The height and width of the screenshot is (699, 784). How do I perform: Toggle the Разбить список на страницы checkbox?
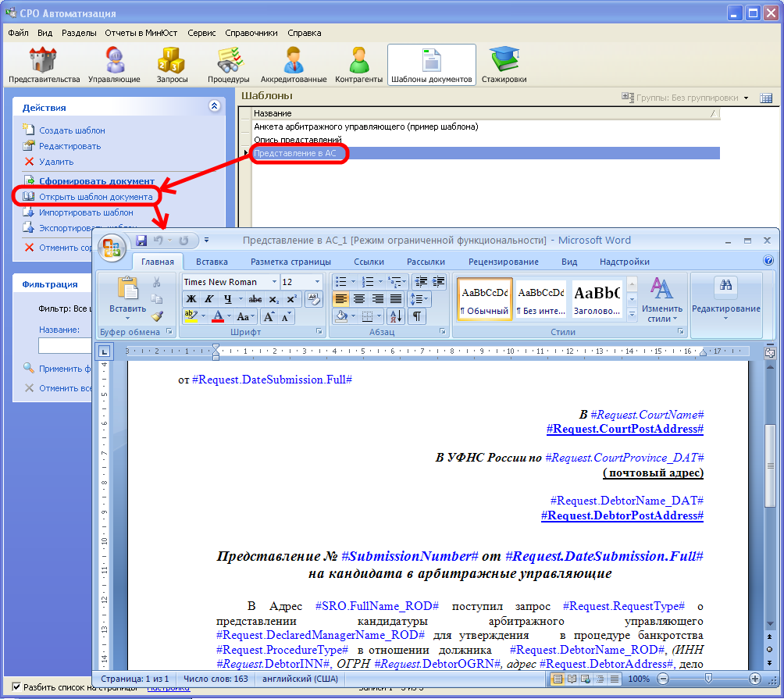(17, 687)
